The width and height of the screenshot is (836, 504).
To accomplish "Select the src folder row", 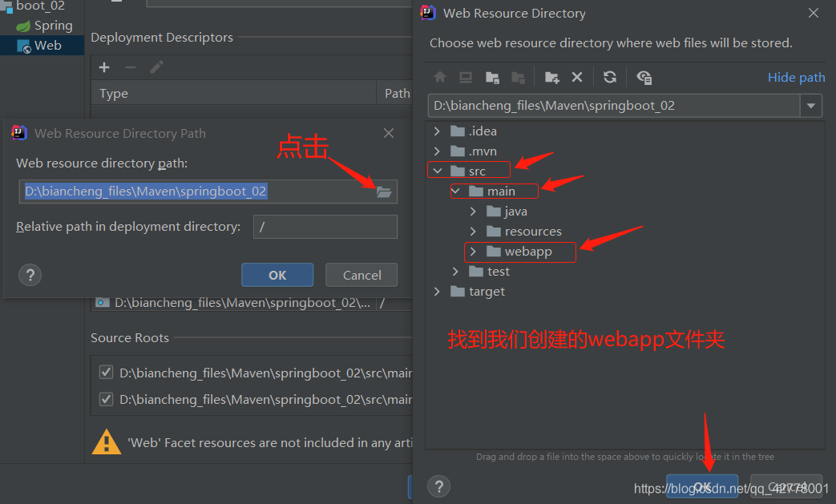I will [625, 171].
